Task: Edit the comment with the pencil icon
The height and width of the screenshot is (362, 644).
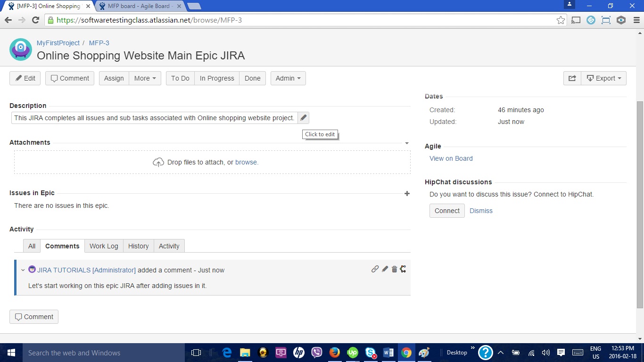Action: (385, 269)
